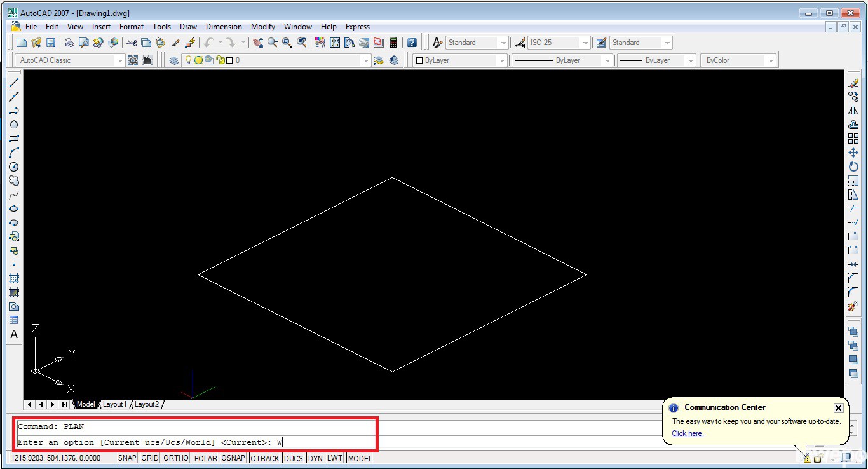The image size is (868, 469).
Task: Choose the Erase tool in Modify toolbar
Action: coord(853,83)
